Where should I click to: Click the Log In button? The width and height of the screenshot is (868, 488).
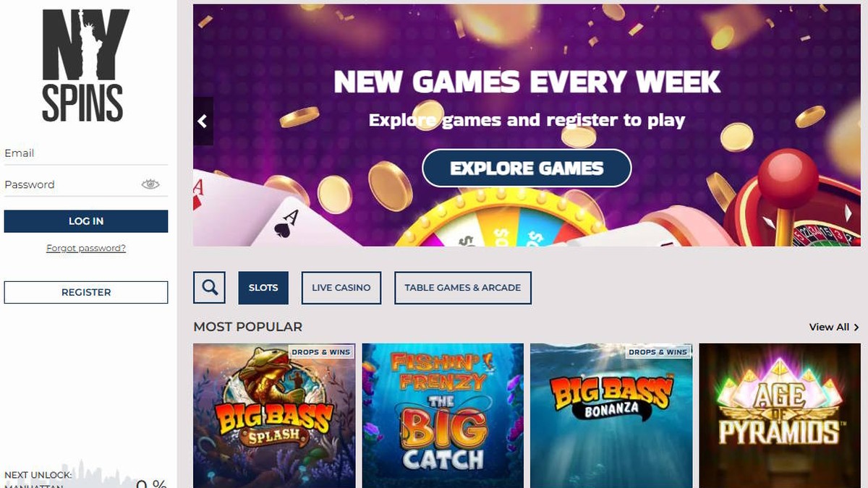[x=86, y=221]
